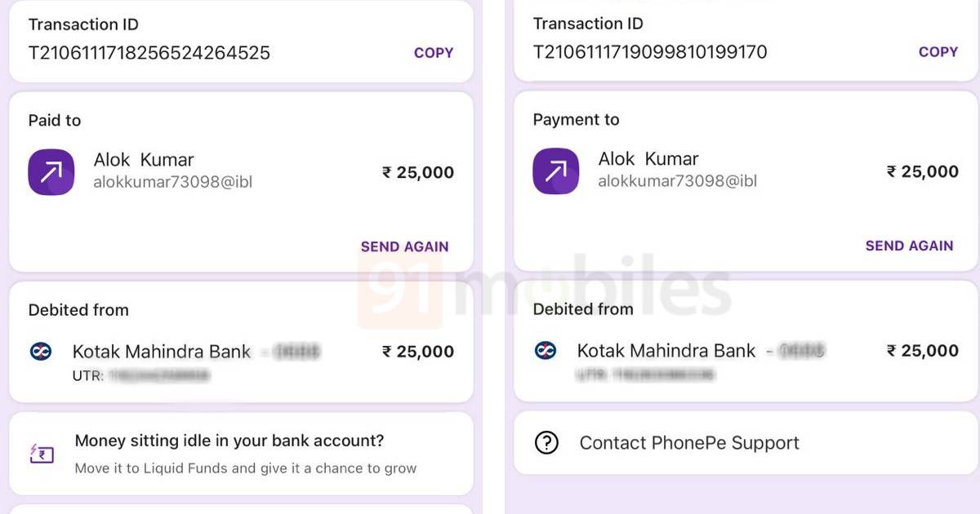Tap Alok Kumar's name in the Payment to card
The width and height of the screenshot is (980, 514).
tap(648, 159)
